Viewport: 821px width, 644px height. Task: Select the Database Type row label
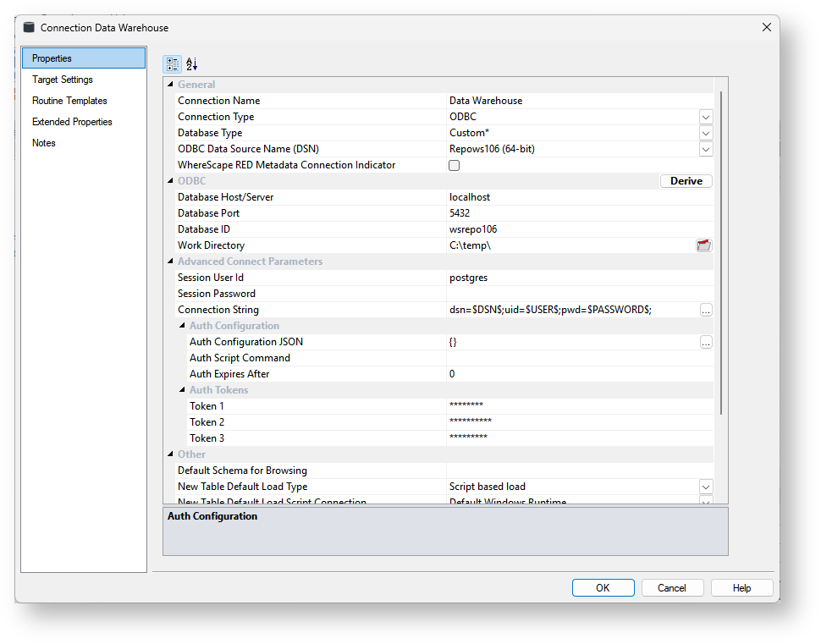(210, 133)
